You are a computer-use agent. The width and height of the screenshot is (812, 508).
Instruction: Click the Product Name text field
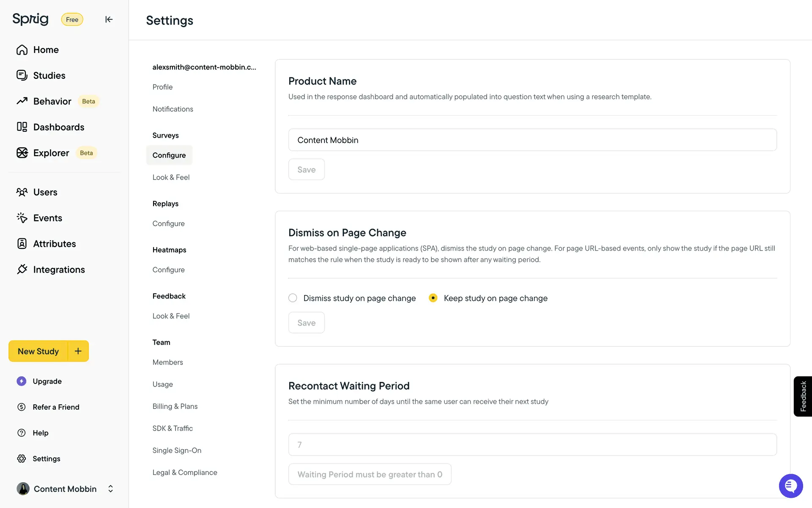click(x=532, y=140)
